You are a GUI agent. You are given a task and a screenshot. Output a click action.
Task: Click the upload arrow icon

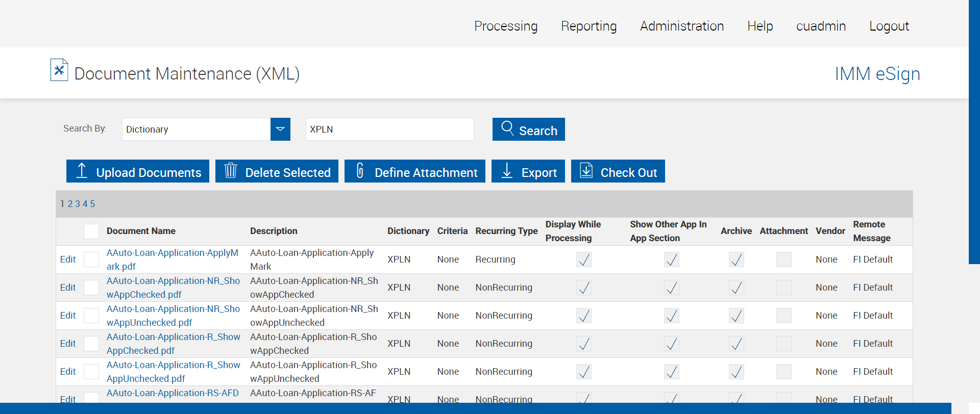[x=82, y=171]
